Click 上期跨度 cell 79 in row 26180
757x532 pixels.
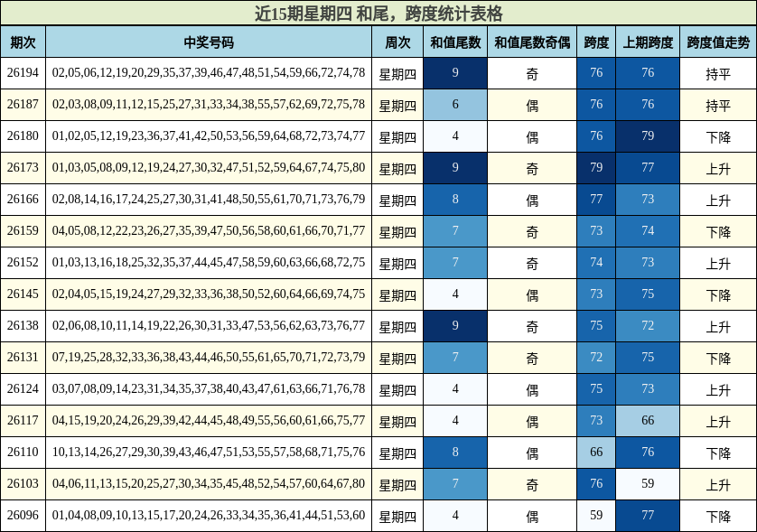pos(648,136)
